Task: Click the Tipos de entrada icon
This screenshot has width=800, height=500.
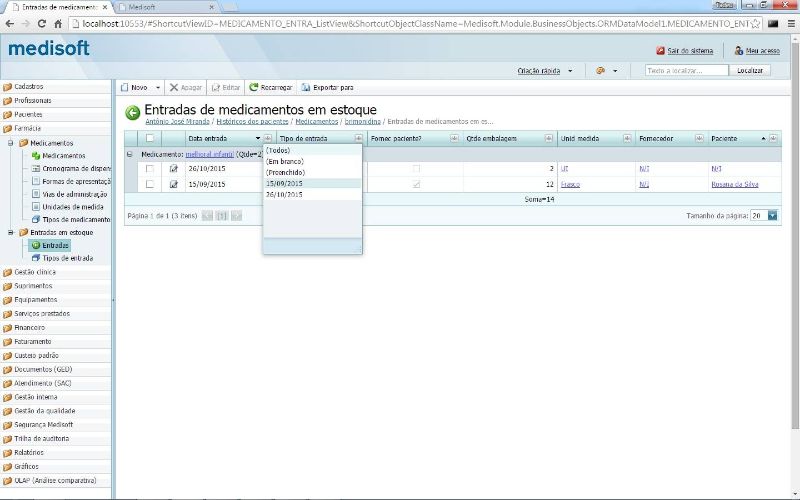Action: coord(36,258)
